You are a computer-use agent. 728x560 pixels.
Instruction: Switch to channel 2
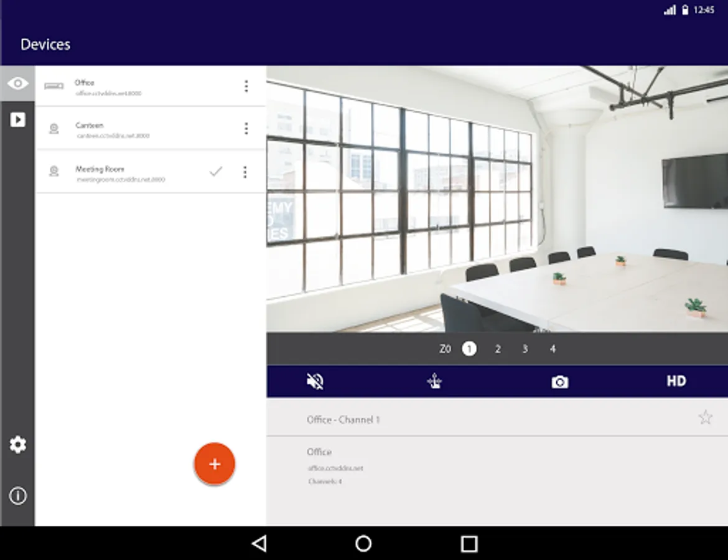point(497,348)
